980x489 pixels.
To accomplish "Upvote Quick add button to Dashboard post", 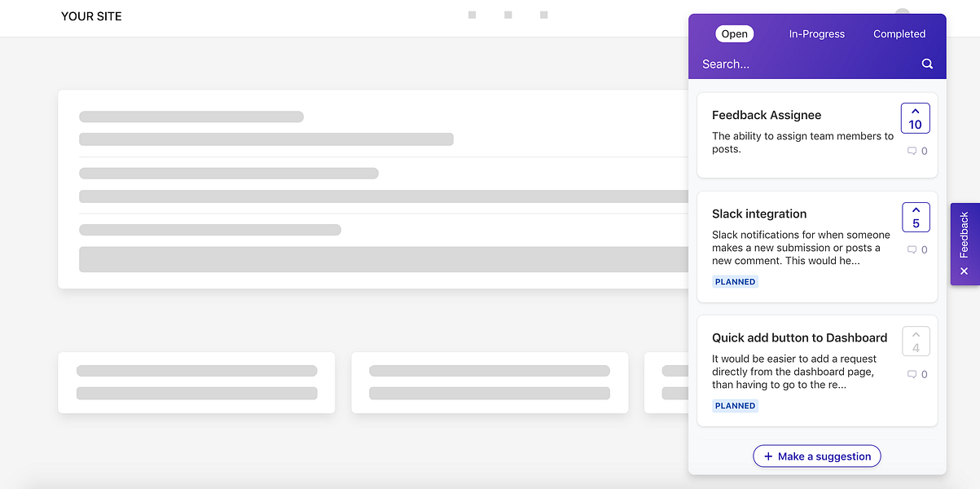I will tap(916, 341).
